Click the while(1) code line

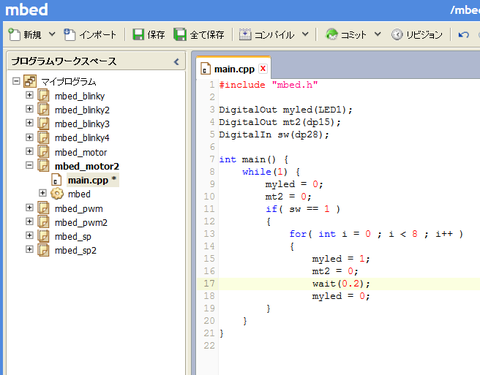(271, 172)
